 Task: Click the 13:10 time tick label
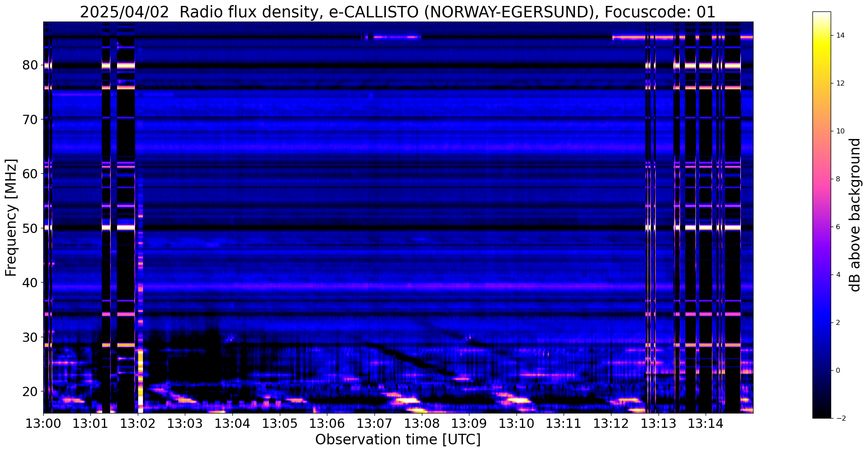(x=516, y=423)
